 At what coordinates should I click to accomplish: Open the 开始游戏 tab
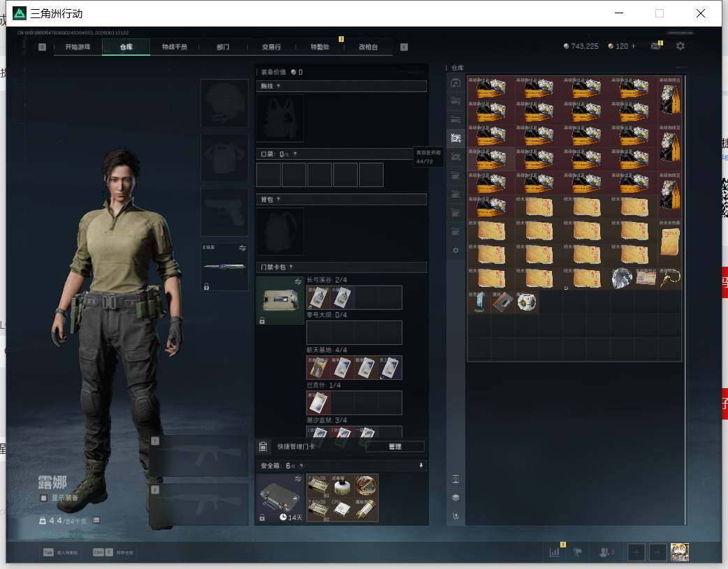pyautogui.click(x=78, y=47)
